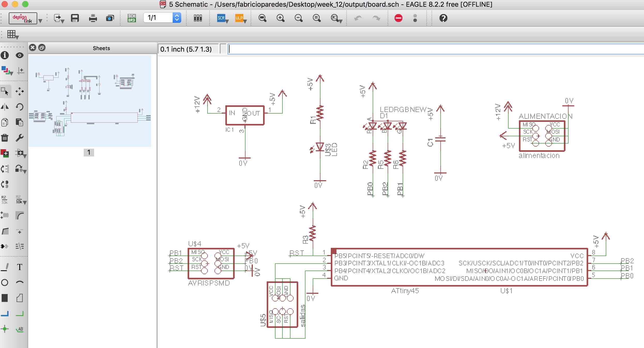The height and width of the screenshot is (348, 644).
Task: Open the sheet selector 1/1 dropdown
Action: [177, 18]
